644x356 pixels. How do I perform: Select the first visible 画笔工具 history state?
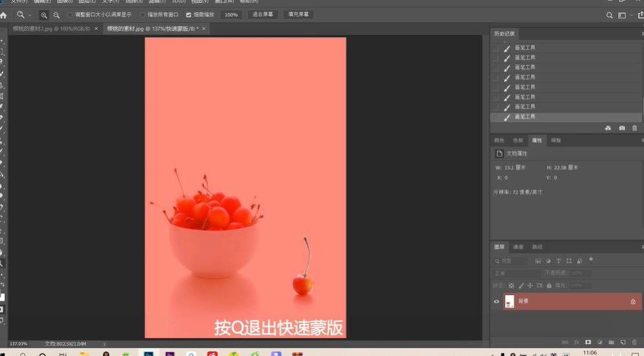tap(566, 48)
